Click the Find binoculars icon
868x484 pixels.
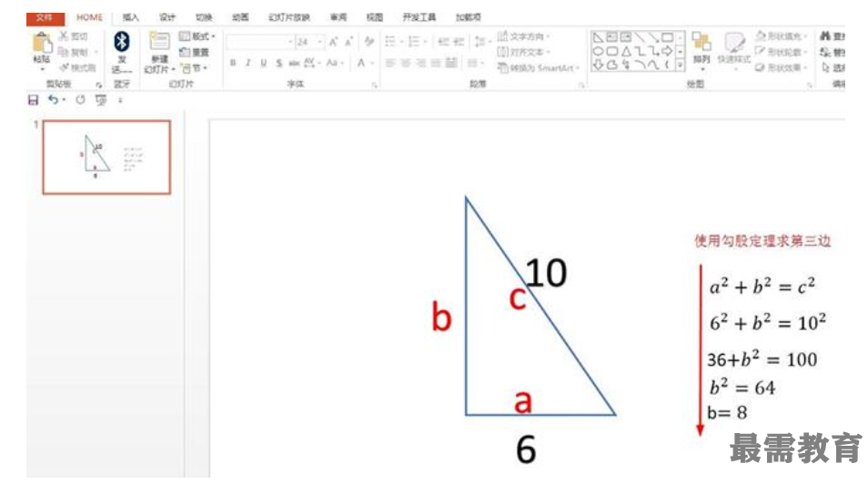[x=825, y=36]
